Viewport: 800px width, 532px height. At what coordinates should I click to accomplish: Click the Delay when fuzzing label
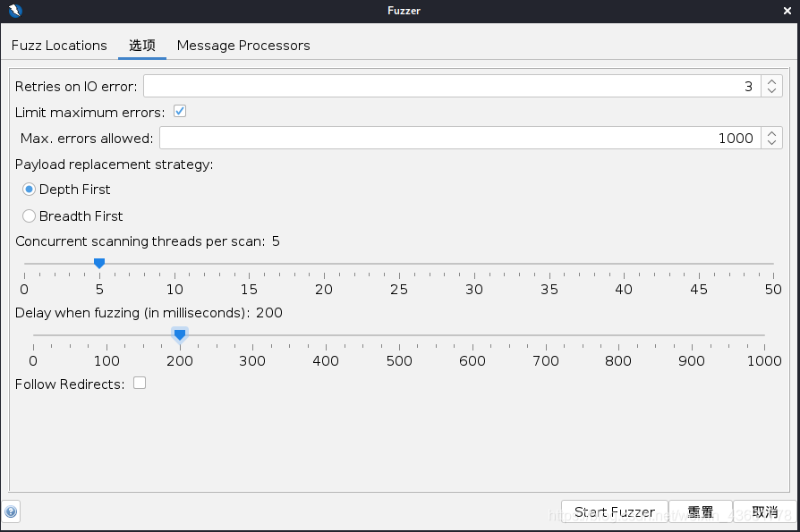(132, 313)
